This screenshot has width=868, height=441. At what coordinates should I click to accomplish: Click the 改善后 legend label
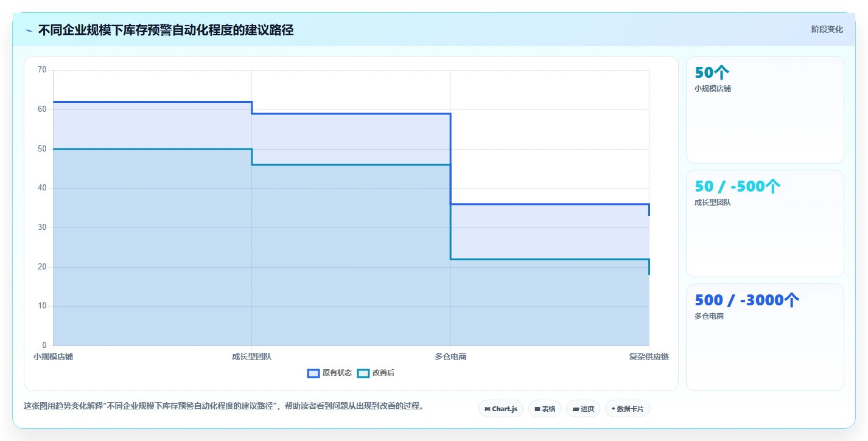pyautogui.click(x=383, y=373)
